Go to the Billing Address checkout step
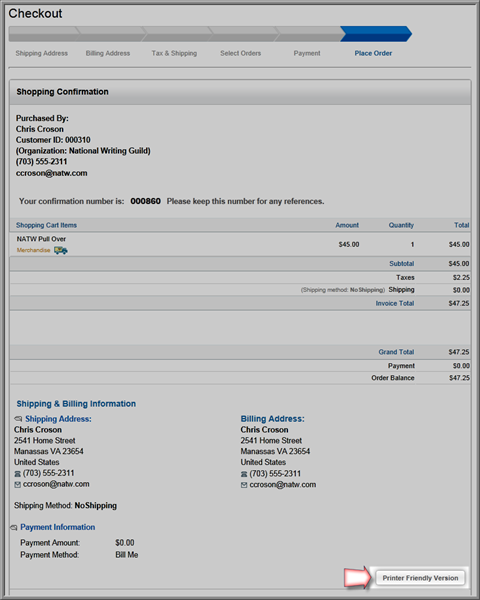 click(x=108, y=53)
